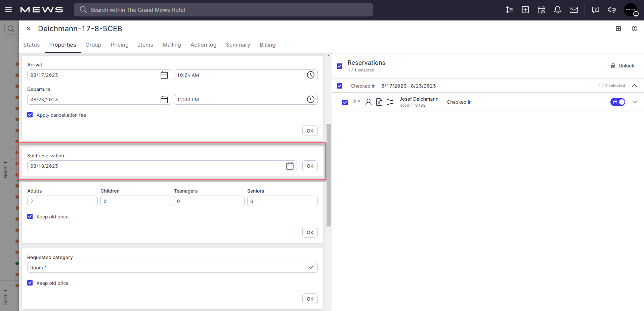644x311 pixels.
Task: Click the timeline icon in top bar
Action: [x=509, y=10]
